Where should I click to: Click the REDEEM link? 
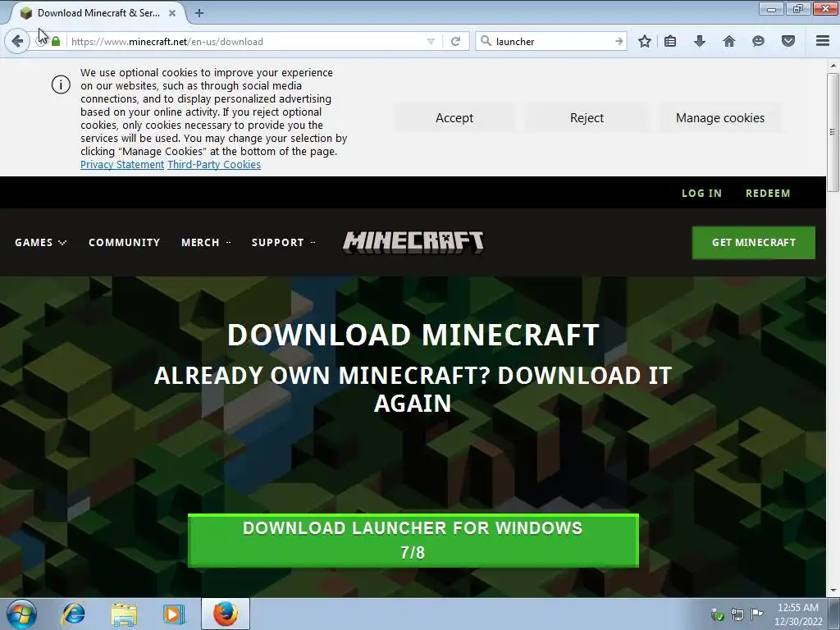coord(768,193)
